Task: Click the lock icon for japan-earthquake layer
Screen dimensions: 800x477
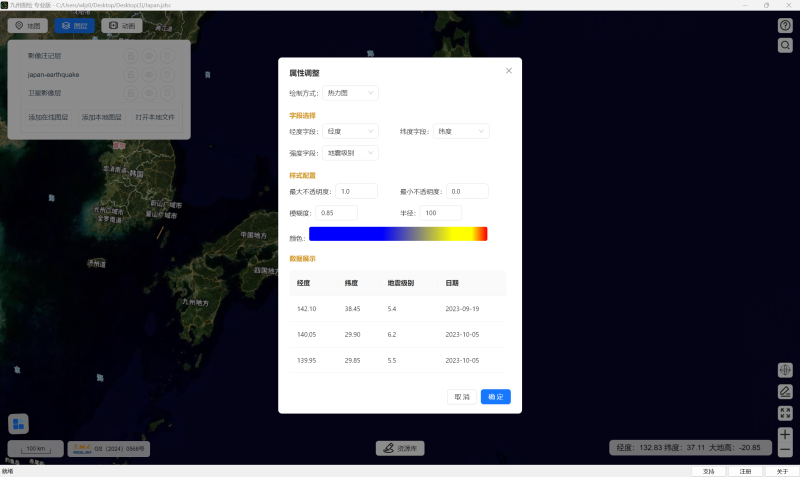Action: pos(131,74)
